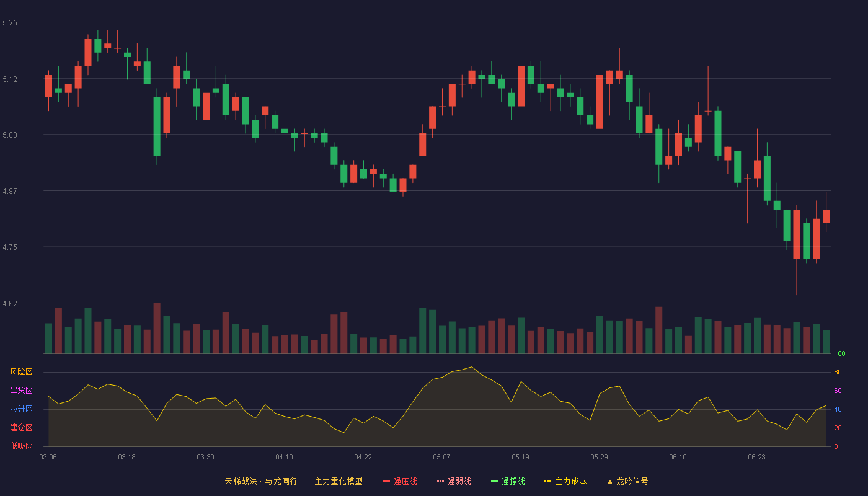Click the red 20 indicator axis value
Viewport: 868px width, 496px height.
838,428
